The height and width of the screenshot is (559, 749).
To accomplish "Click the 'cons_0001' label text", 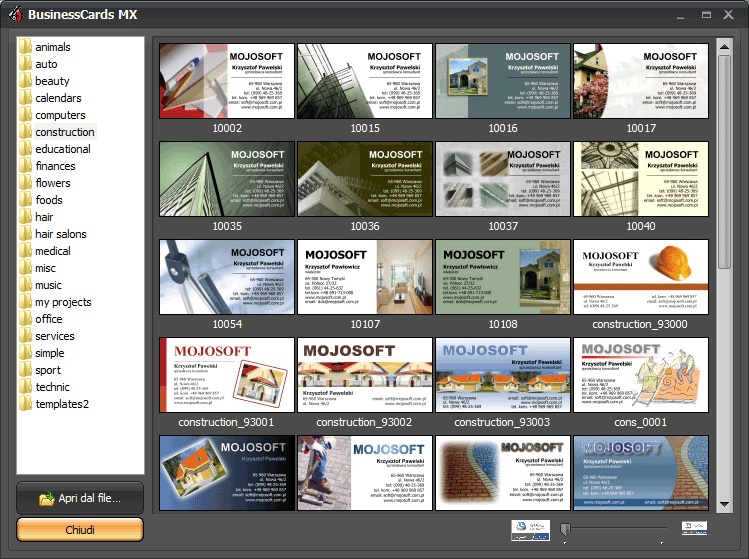I will [x=641, y=422].
